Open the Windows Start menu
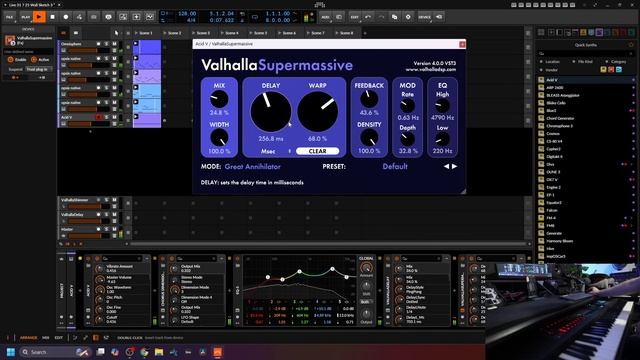Screen dimensions: 640x360 [11, 352]
